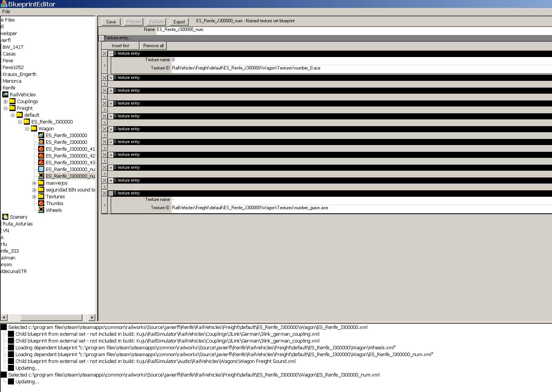The height and width of the screenshot is (392, 552).
Task: Open the File menu
Action: 6,11
